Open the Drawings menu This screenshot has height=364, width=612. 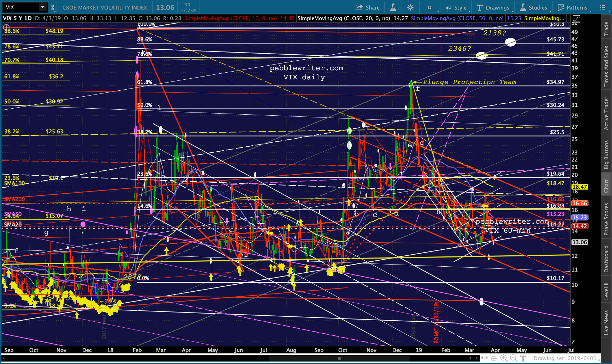[493, 7]
